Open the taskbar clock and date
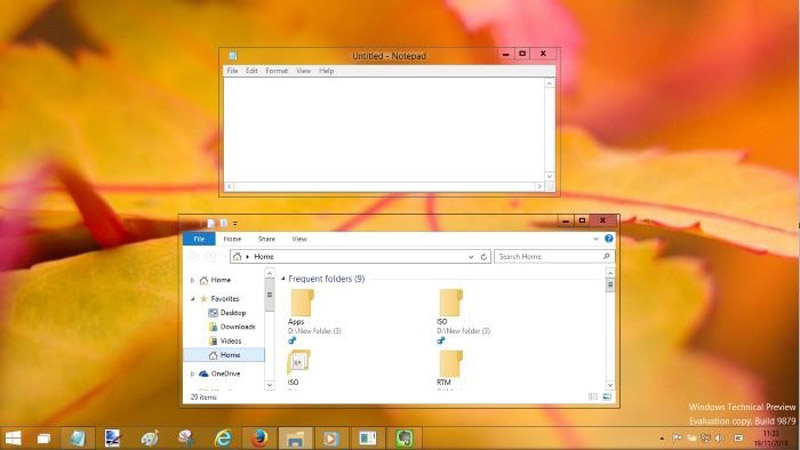 (773, 438)
